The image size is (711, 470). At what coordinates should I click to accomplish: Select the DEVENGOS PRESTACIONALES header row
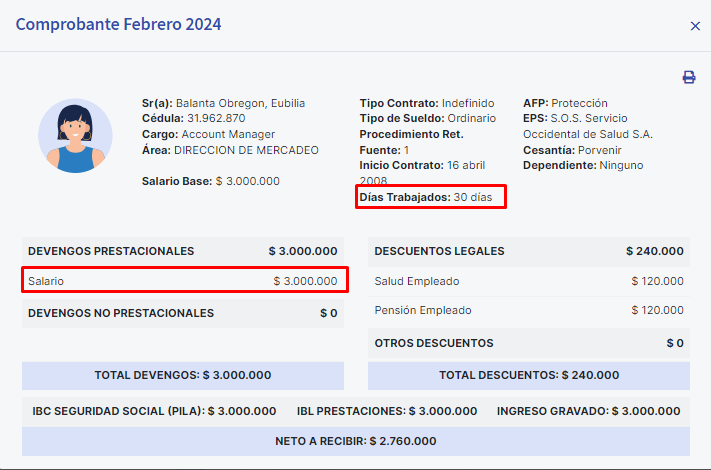(183, 251)
